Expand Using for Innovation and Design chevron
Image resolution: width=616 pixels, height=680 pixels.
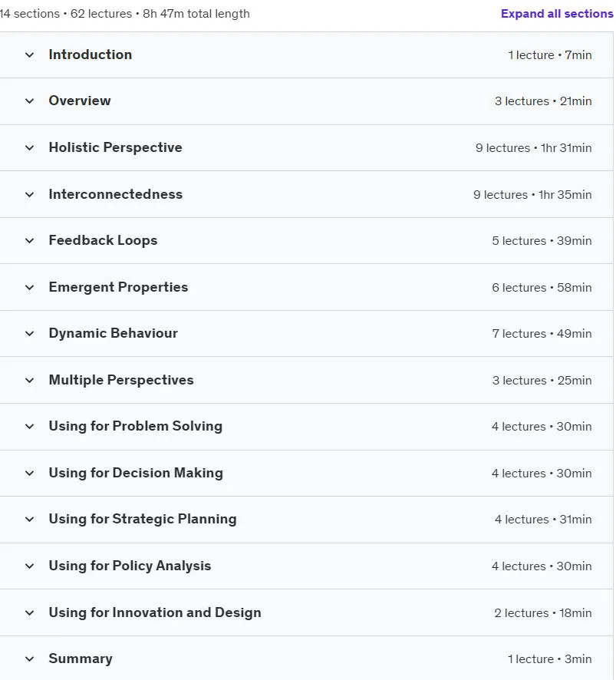click(29, 612)
